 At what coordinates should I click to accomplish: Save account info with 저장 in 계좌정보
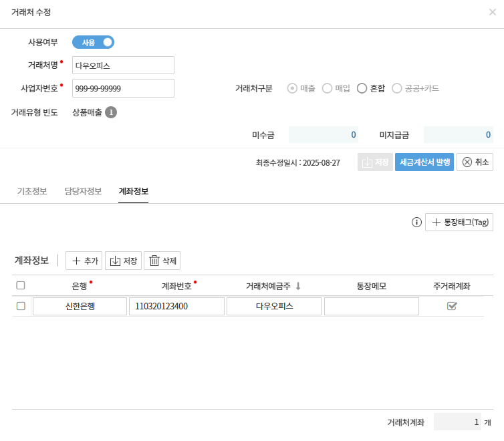123,261
